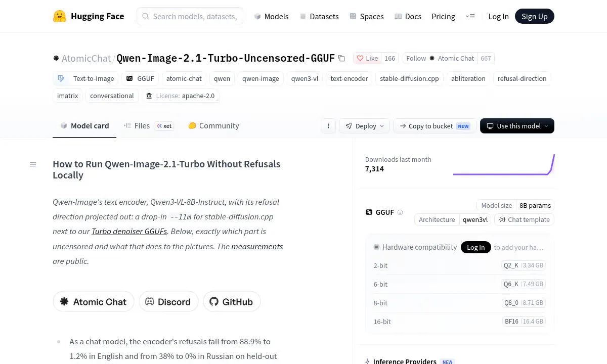Image resolution: width=607 pixels, height=364 pixels.
Task: Click the License apache-2.0 tag
Action: tap(181, 96)
